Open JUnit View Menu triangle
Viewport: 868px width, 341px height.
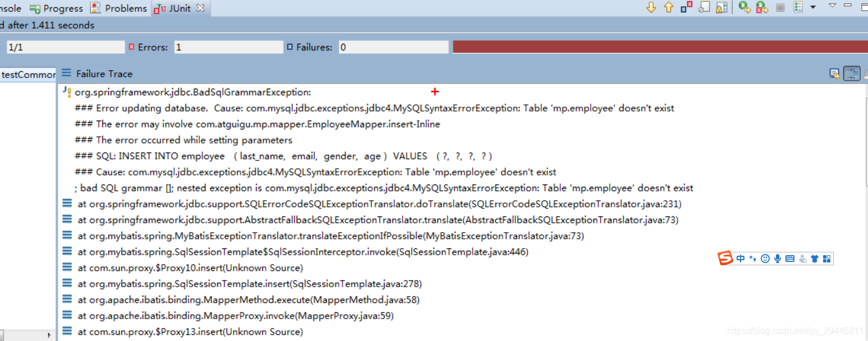coord(833,6)
